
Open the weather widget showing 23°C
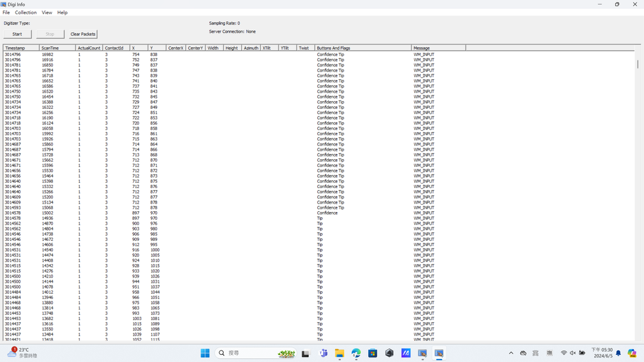coord(22,352)
